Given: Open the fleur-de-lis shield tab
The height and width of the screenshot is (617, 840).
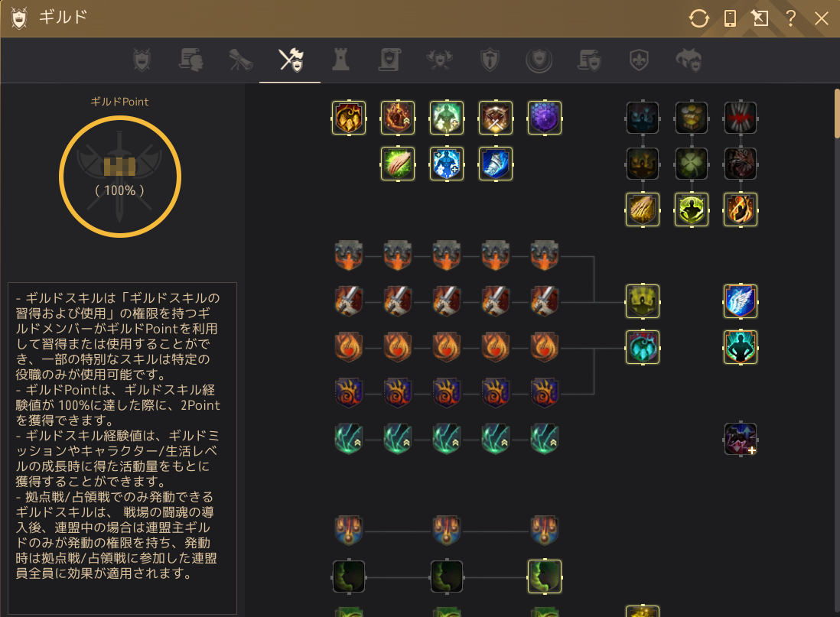Looking at the screenshot, I should (639, 60).
